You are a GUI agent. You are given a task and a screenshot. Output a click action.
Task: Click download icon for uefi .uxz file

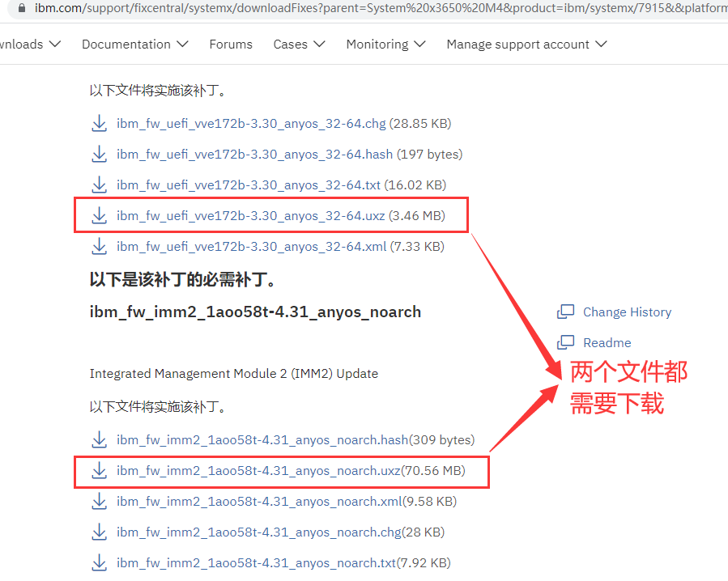click(99, 215)
